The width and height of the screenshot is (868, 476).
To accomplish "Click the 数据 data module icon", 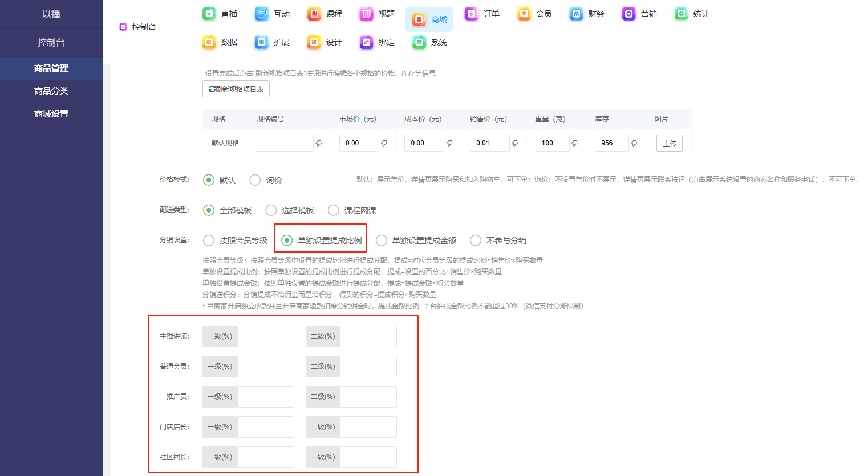I will coord(209,42).
